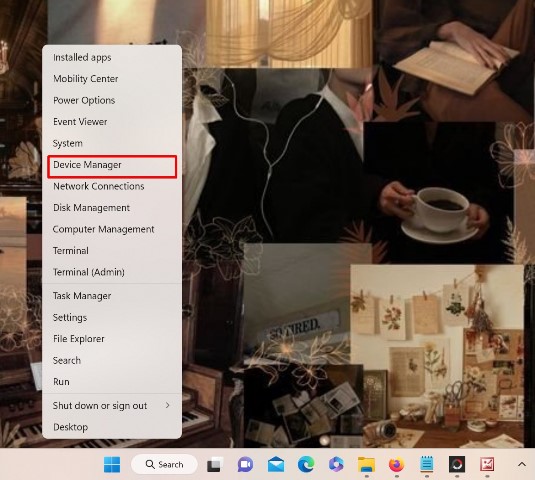The height and width of the screenshot is (480, 535).
Task: Open Installed apps menu entry
Action: (x=112, y=57)
